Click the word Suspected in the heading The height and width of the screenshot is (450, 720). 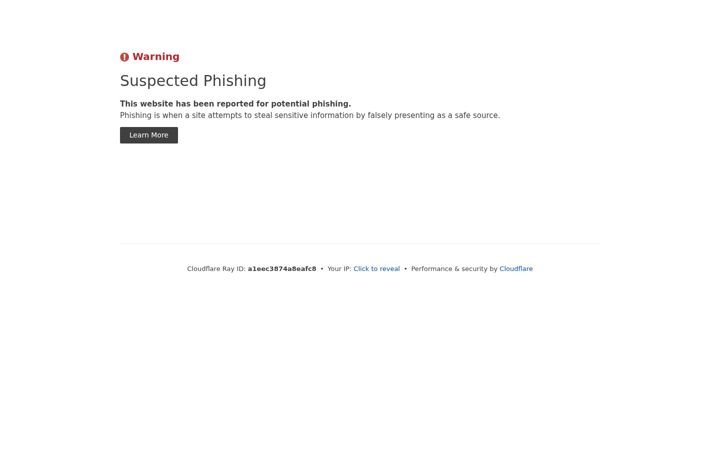[x=159, y=81]
